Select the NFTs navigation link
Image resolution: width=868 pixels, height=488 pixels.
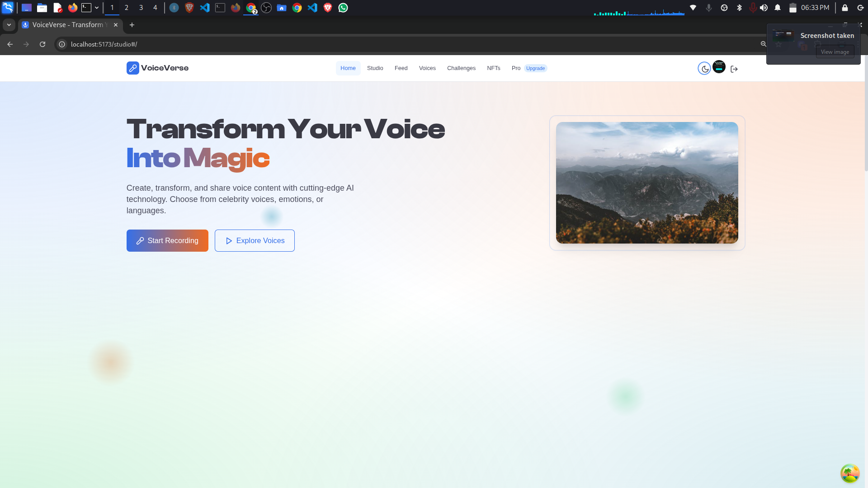click(493, 68)
